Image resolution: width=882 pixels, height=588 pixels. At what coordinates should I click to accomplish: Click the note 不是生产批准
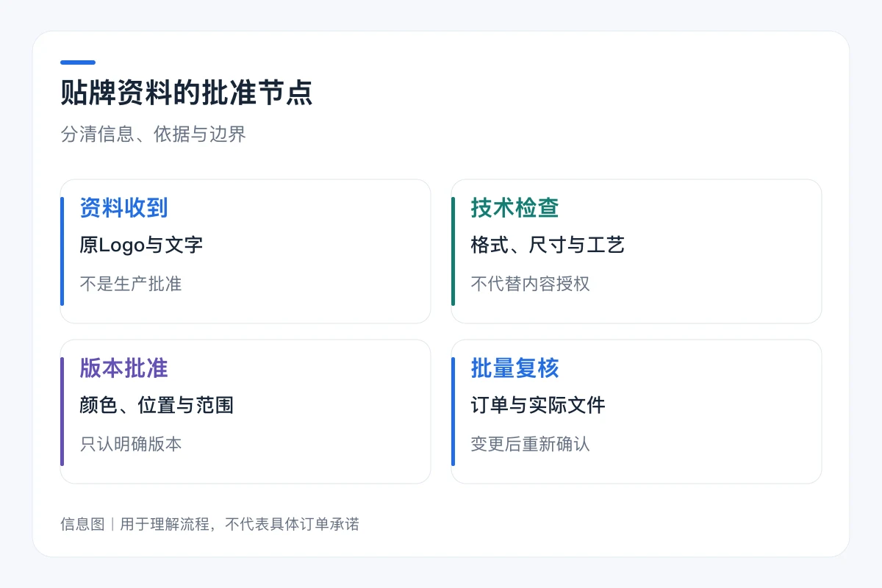pos(131,284)
